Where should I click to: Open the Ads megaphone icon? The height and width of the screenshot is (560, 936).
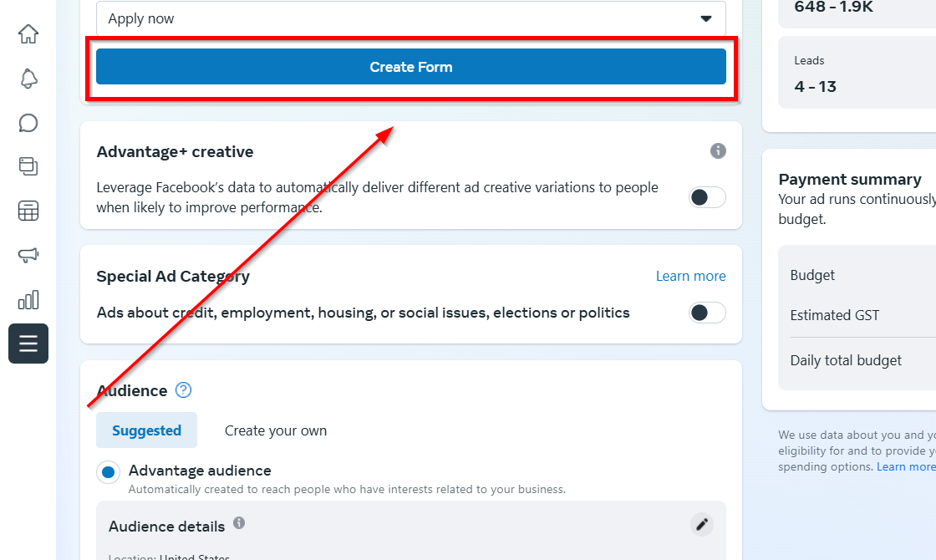28,255
